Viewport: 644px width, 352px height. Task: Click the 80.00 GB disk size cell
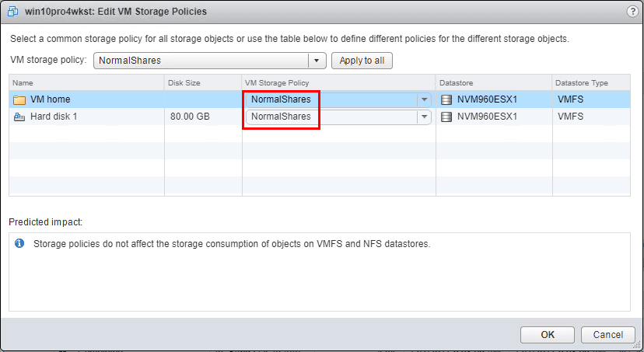[x=190, y=117]
